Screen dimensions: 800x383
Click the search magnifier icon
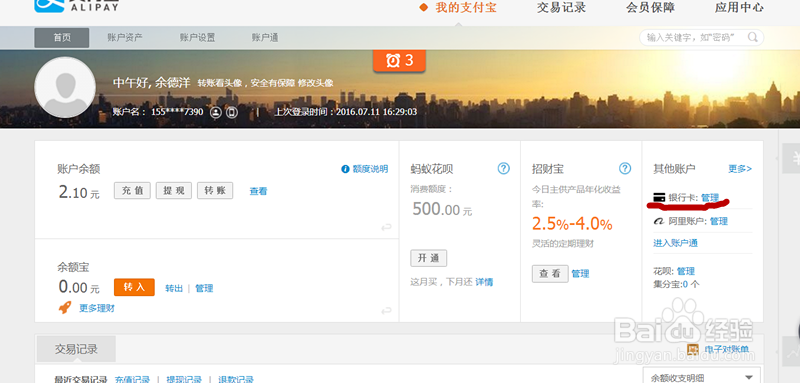click(x=753, y=37)
